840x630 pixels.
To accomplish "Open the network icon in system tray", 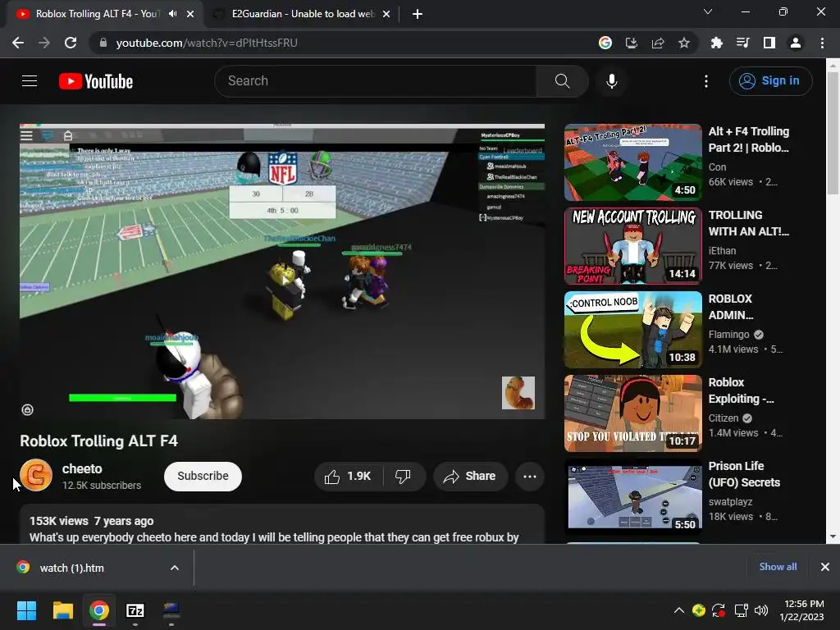I will click(741, 610).
